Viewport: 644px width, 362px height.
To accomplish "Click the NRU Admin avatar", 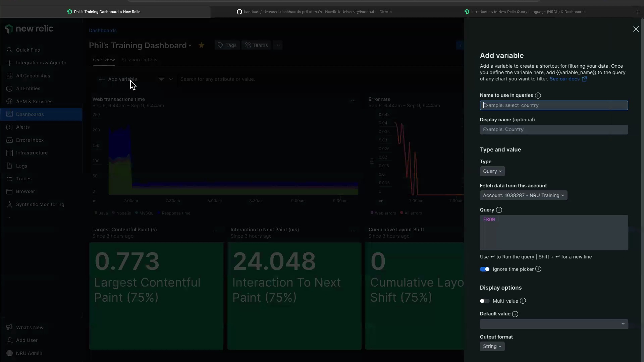I will 9,353.
